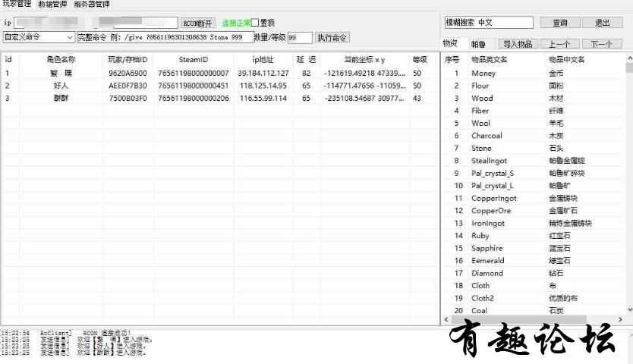Viewport: 633px width, 364px height.
Task: Click the 退出 button
Action: coord(603,23)
